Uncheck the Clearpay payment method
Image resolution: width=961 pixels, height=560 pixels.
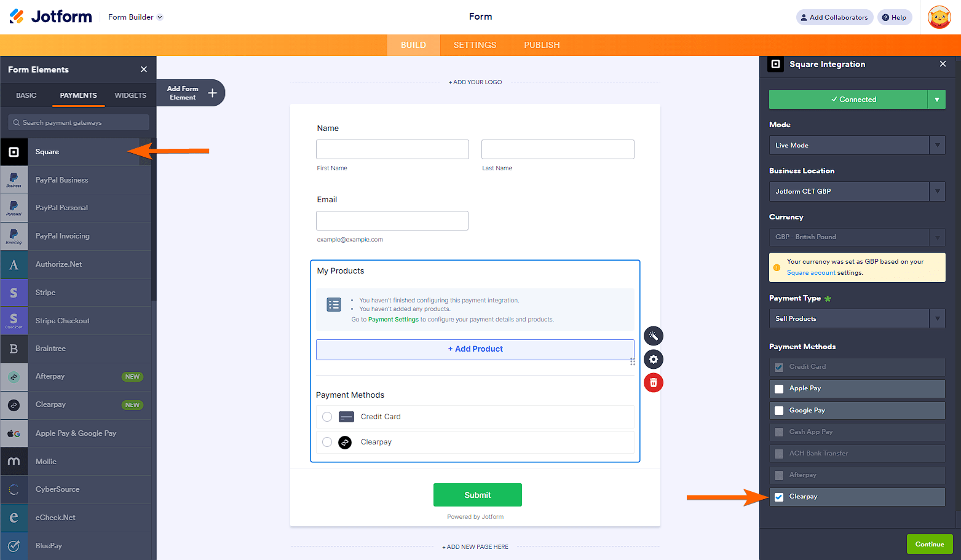779,497
